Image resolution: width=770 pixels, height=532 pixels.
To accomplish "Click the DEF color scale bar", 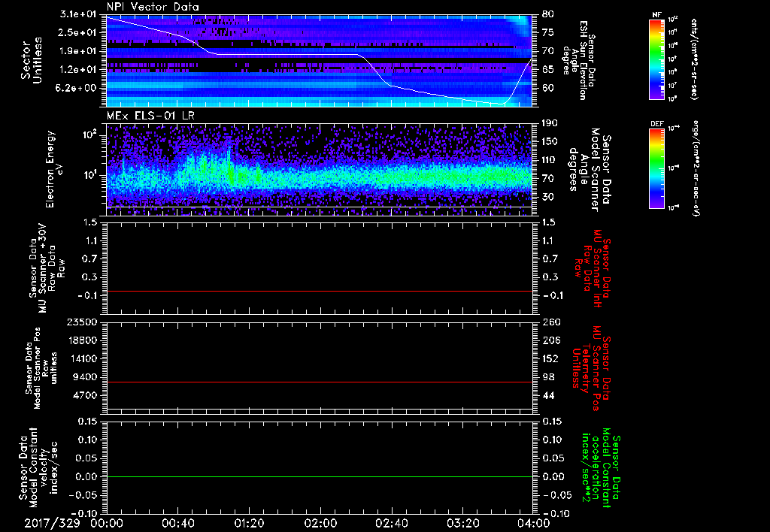I will point(657,168).
